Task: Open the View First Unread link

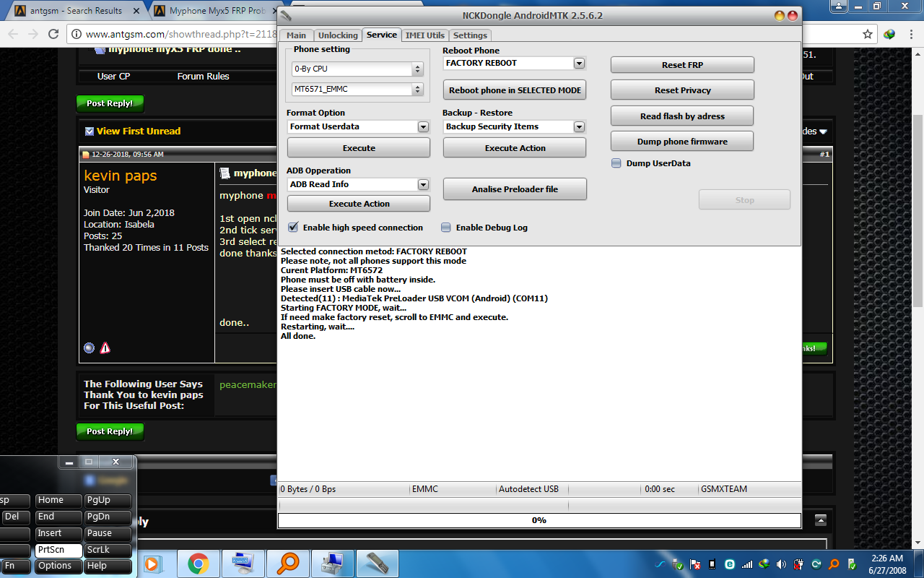Action: pyautogui.click(x=139, y=131)
